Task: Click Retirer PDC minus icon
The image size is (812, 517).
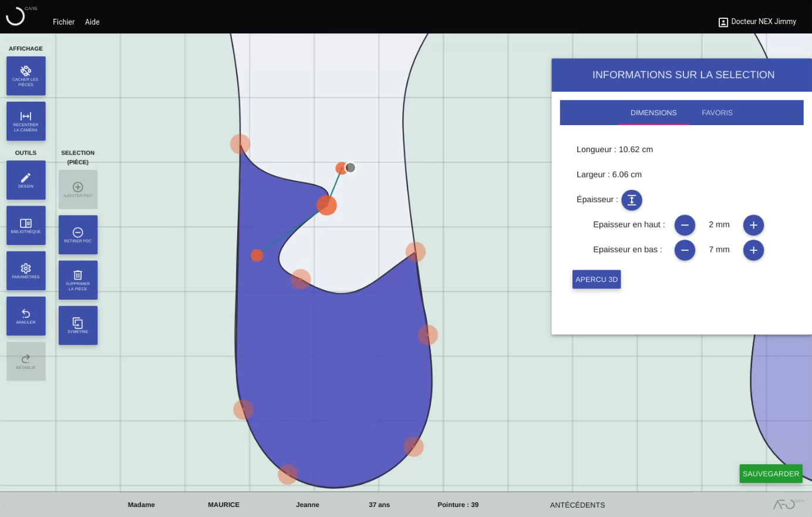Action: 78,235
